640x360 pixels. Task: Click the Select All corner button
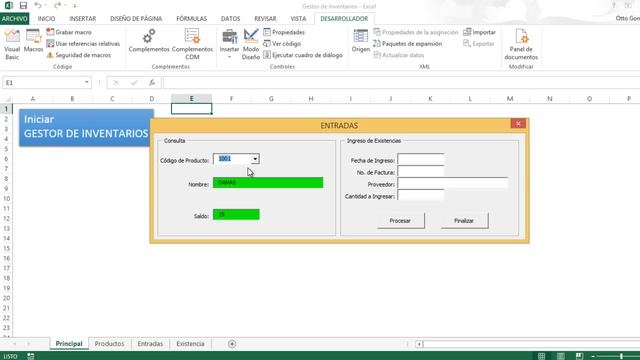(x=6, y=99)
